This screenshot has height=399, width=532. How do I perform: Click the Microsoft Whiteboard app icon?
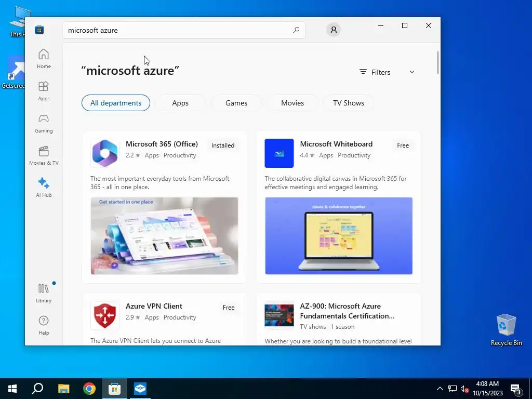click(x=279, y=153)
